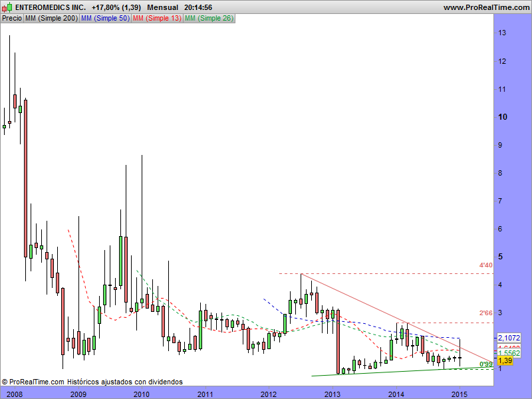
Task: Click the 2008 label on time axis
Action: click(15, 394)
